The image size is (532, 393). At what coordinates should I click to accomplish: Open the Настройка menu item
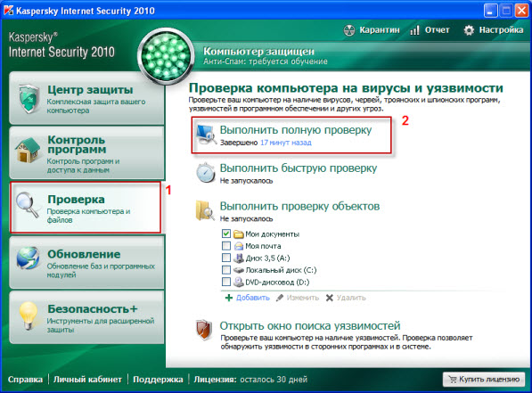(x=501, y=30)
